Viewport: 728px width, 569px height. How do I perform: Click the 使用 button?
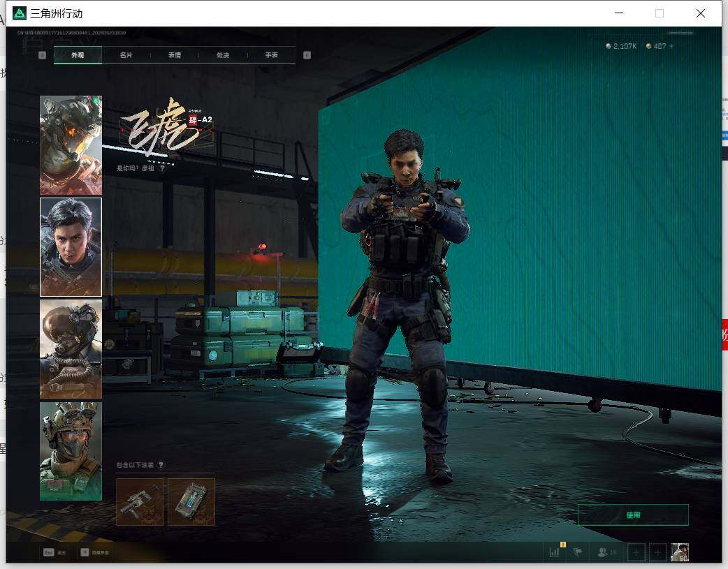[633, 515]
